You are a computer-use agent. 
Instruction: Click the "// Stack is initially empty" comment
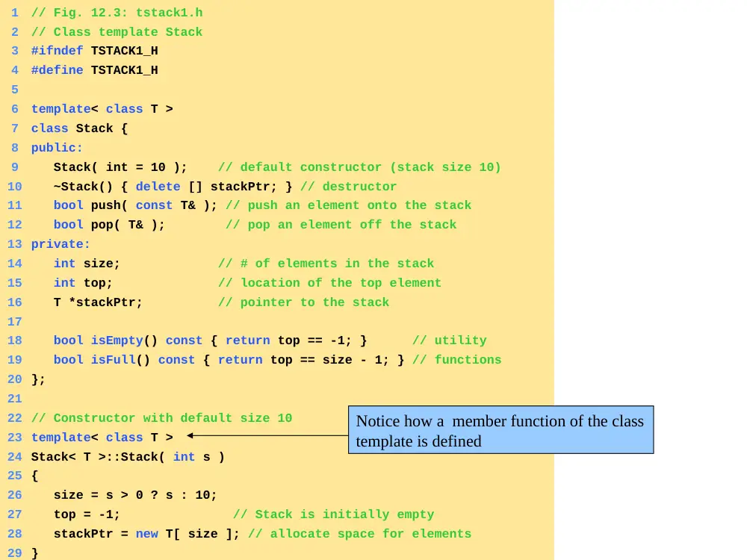(x=333, y=514)
